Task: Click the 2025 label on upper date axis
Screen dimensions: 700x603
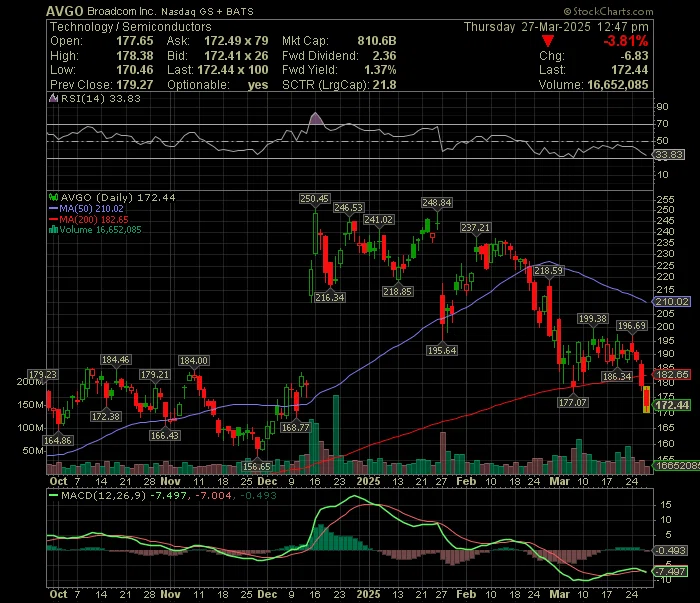Action: point(368,482)
